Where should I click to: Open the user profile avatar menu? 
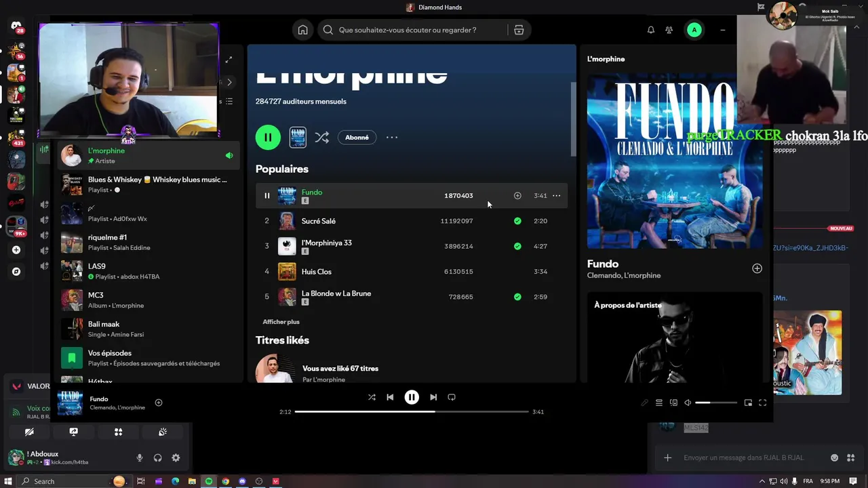(x=694, y=30)
